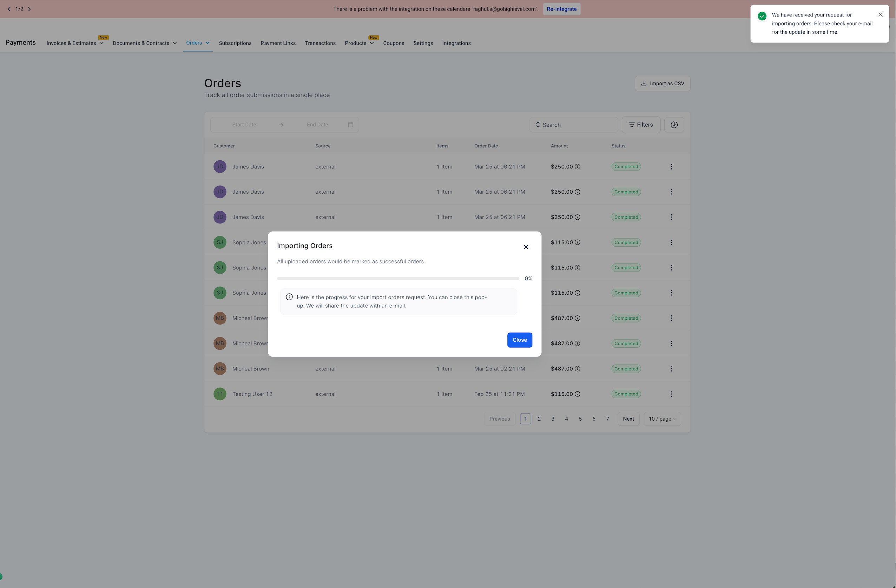Open three-dot menu for Testing User 12 order
The image size is (896, 588).
point(671,394)
